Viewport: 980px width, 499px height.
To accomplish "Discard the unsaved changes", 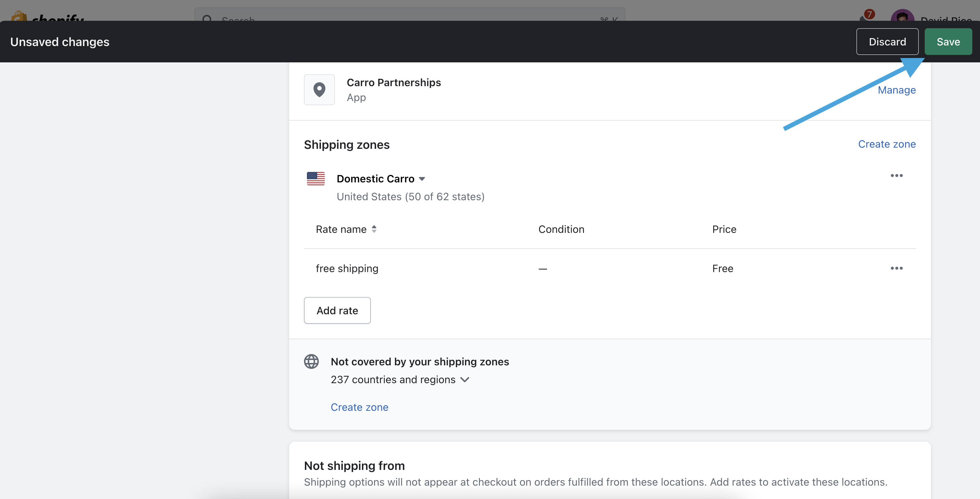I will 887,42.
